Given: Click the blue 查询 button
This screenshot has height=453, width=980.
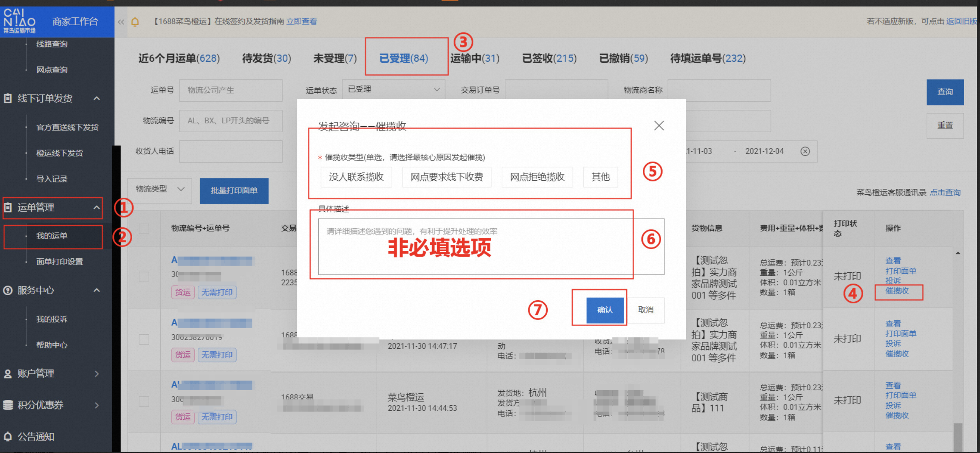Looking at the screenshot, I should pyautogui.click(x=945, y=92).
